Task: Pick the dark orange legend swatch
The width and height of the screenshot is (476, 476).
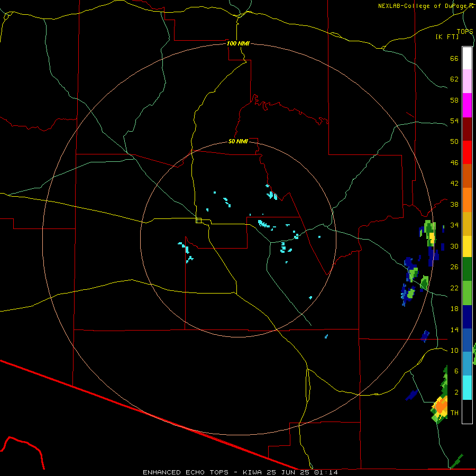Action: [467, 176]
